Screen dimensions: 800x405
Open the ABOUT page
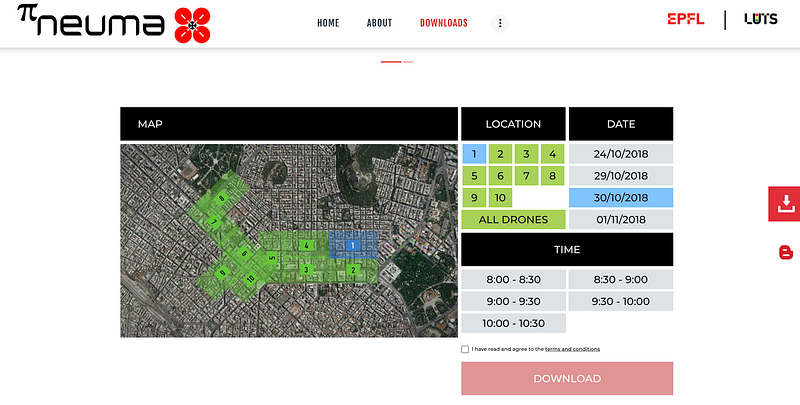point(380,23)
